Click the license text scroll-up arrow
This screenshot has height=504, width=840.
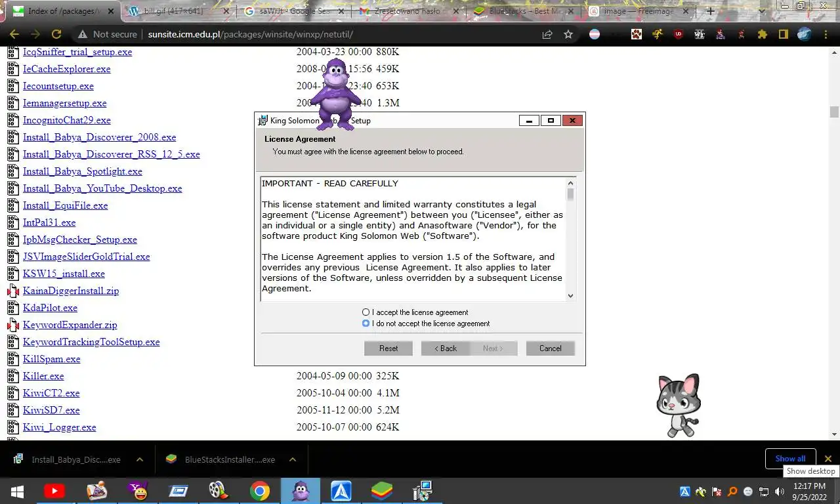[570, 183]
